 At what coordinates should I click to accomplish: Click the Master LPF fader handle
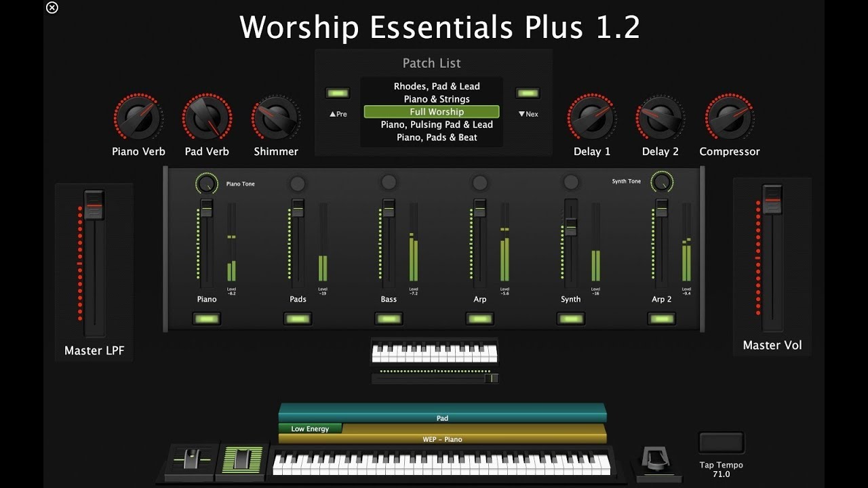coord(94,205)
